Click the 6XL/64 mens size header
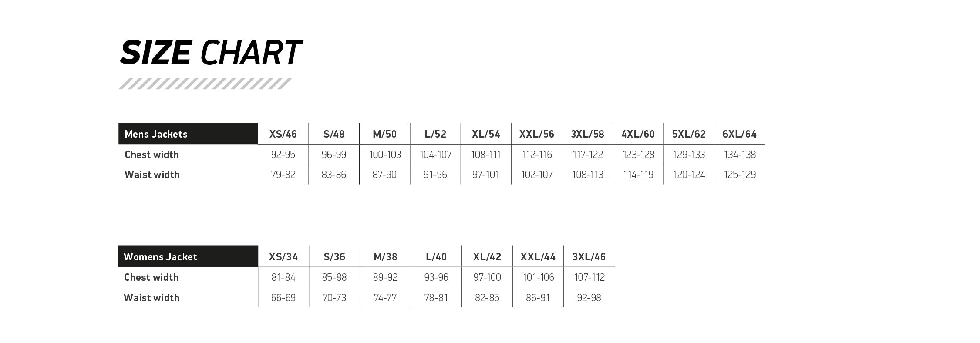980x343 pixels. (x=739, y=134)
